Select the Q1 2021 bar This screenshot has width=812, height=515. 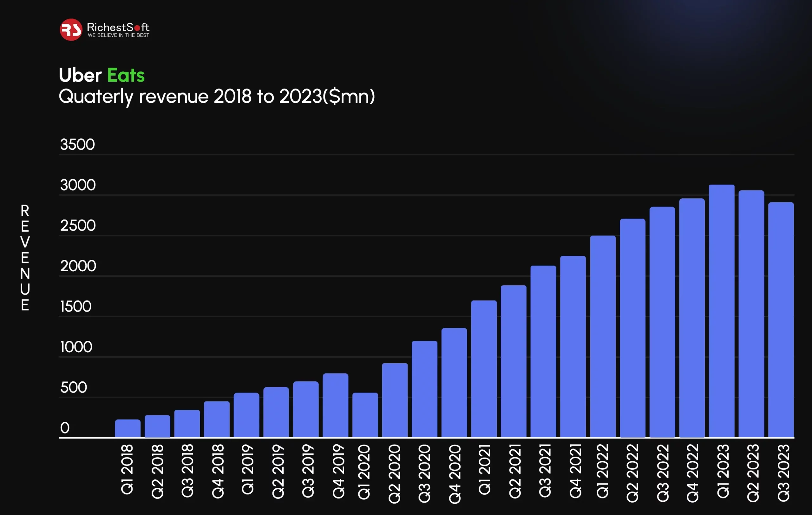coord(484,369)
